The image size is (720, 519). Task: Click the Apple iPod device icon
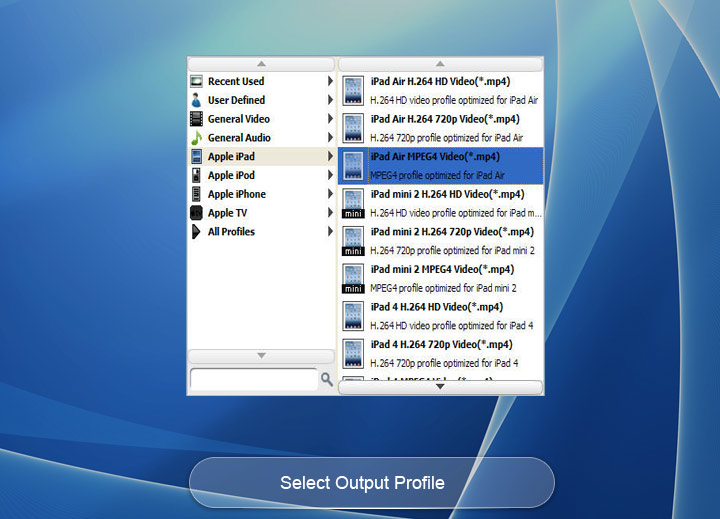tap(196, 175)
